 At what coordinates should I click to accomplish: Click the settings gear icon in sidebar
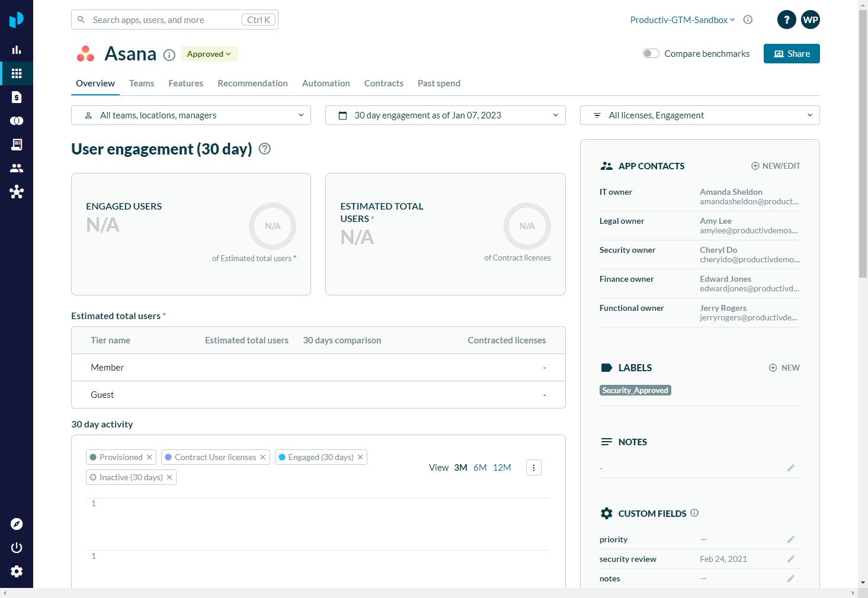coord(17,571)
